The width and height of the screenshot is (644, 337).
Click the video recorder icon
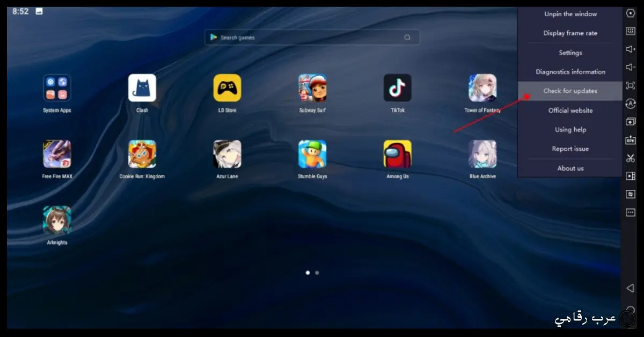[x=631, y=176]
